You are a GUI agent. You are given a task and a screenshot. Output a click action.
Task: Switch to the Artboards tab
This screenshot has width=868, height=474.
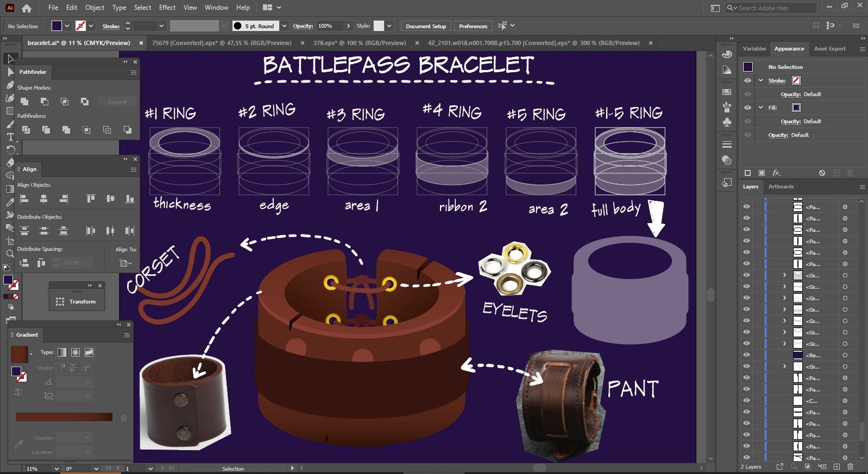[781, 187]
